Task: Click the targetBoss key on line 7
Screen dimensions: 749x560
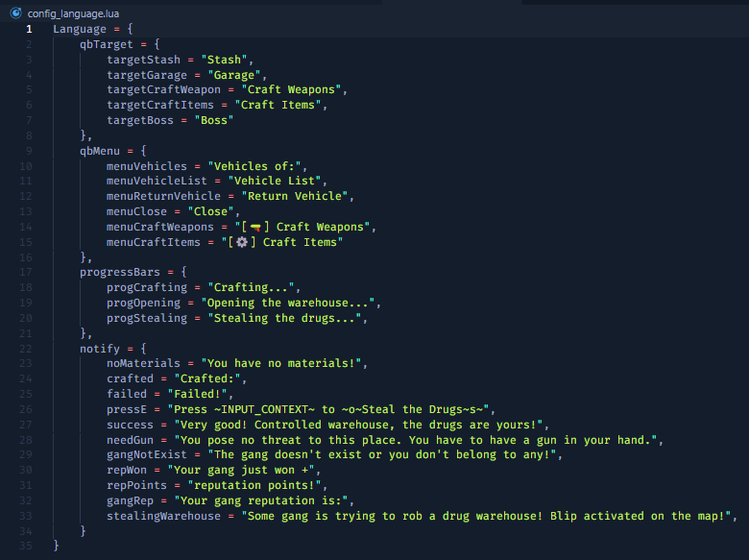Action: tap(140, 120)
